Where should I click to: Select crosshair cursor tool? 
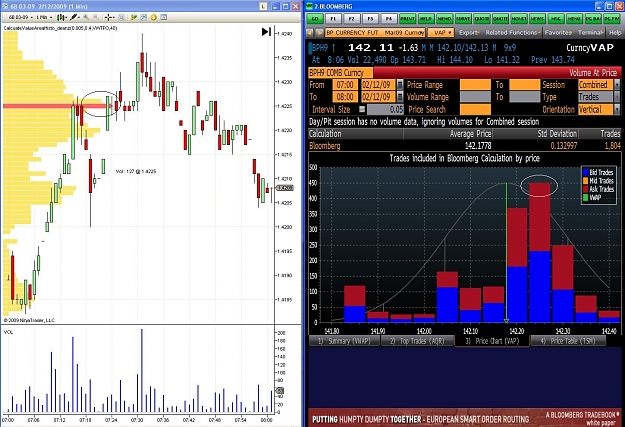(x=109, y=17)
